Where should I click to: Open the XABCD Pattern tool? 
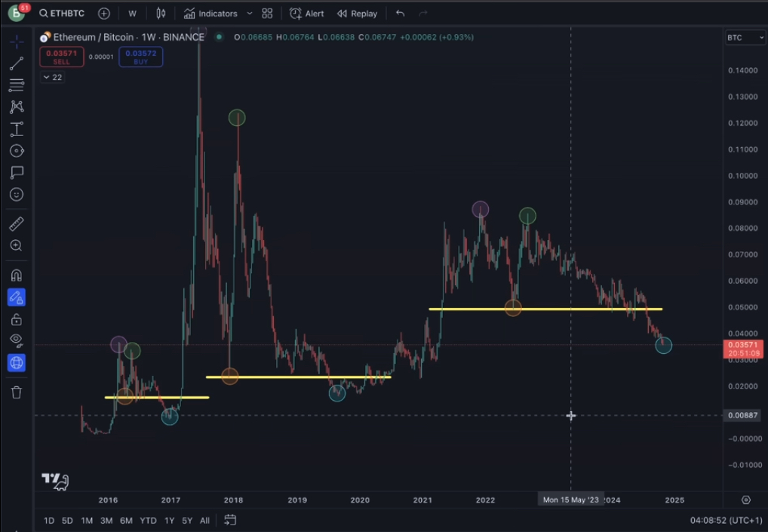pos(16,106)
